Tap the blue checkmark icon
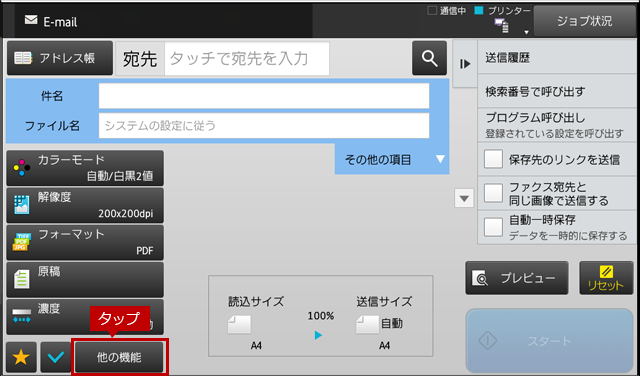This screenshot has height=376, width=640. pos(56,358)
